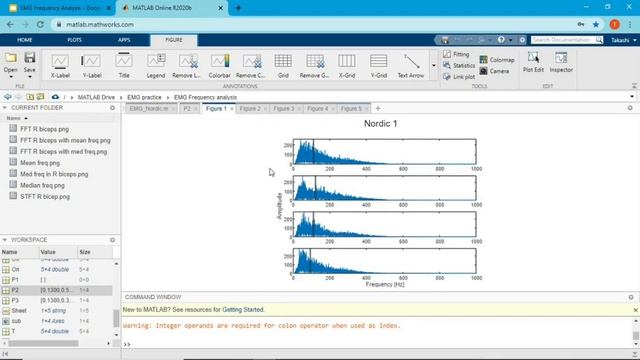Open the property Inspector
The width and height of the screenshot is (640, 360).
pyautogui.click(x=561, y=62)
